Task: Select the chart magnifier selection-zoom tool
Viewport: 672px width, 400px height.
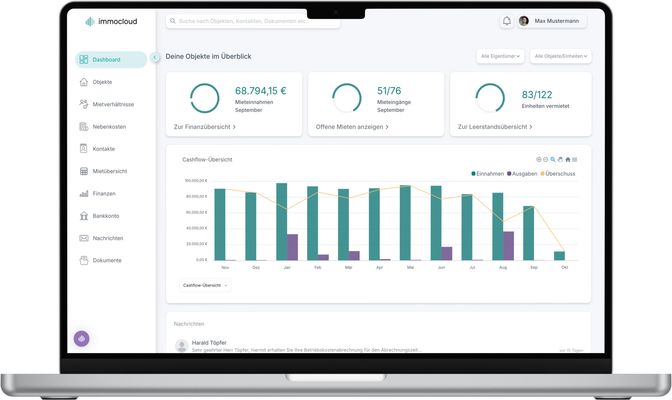Action: click(x=553, y=159)
